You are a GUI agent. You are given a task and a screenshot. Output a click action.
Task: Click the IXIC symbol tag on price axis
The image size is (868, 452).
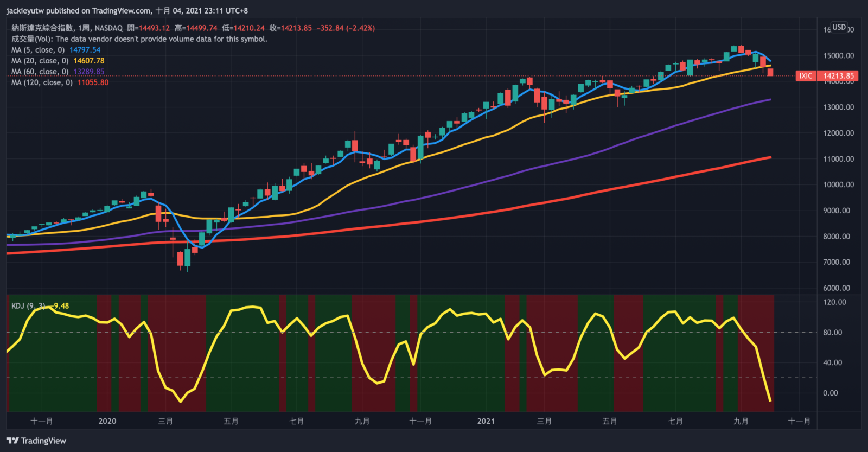point(806,76)
